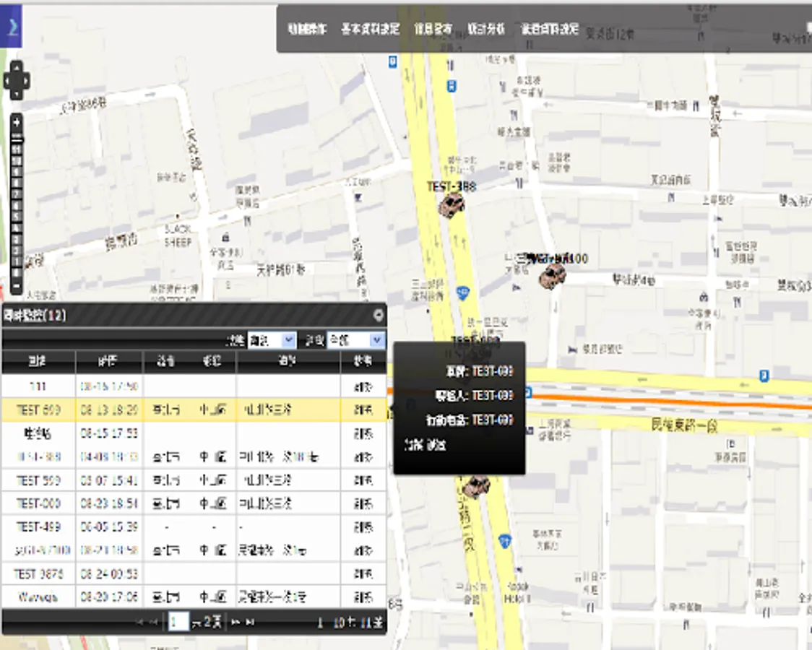Screen dimensions: 812x650
Task: Sort by the second (time) column header
Action: click(x=109, y=362)
